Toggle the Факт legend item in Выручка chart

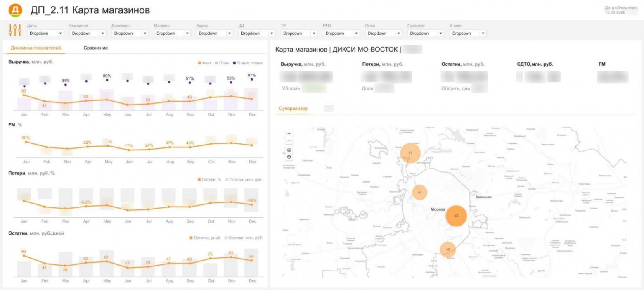[x=205, y=63]
